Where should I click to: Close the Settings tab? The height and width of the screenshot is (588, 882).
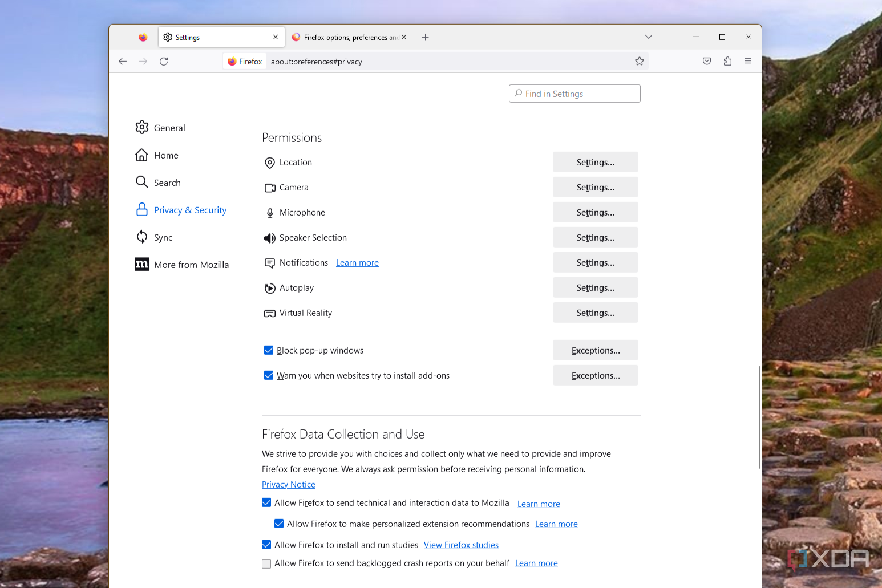click(276, 37)
